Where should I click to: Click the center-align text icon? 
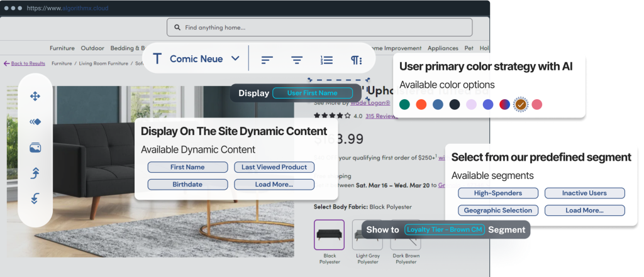(x=297, y=60)
